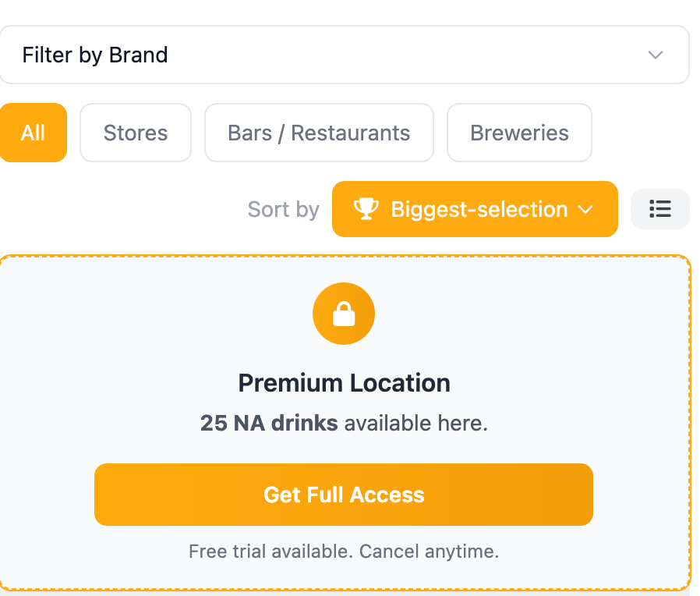The height and width of the screenshot is (596, 700).
Task: Click the 25 NA drinks text
Action: [269, 424]
